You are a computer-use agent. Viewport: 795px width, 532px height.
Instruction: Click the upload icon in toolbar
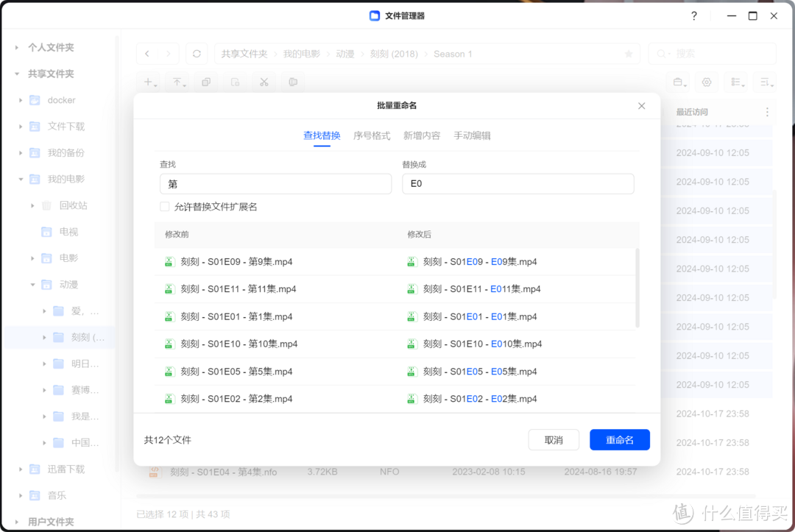(x=178, y=82)
